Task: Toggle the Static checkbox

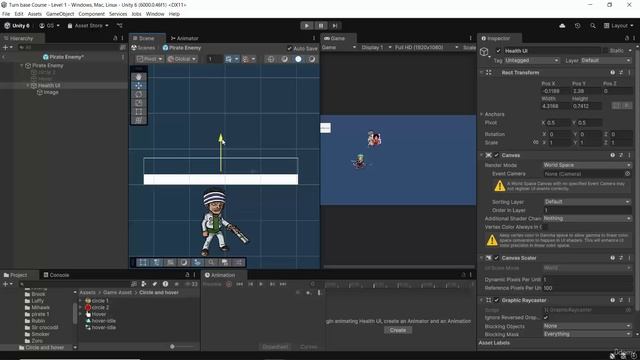Action: (x=605, y=51)
